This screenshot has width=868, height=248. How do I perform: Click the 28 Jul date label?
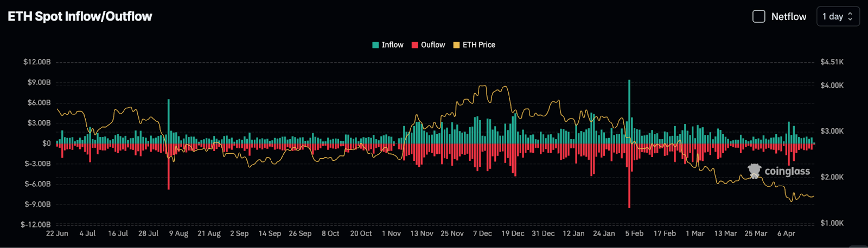(148, 233)
